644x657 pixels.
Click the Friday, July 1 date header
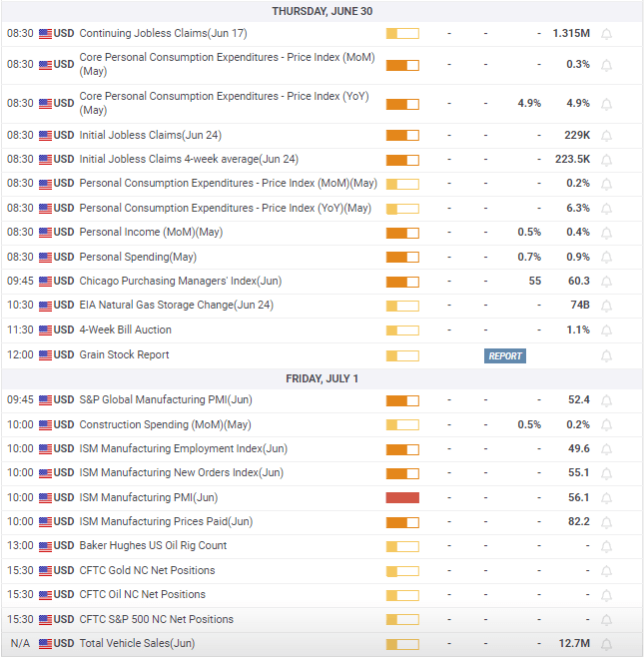click(322, 378)
